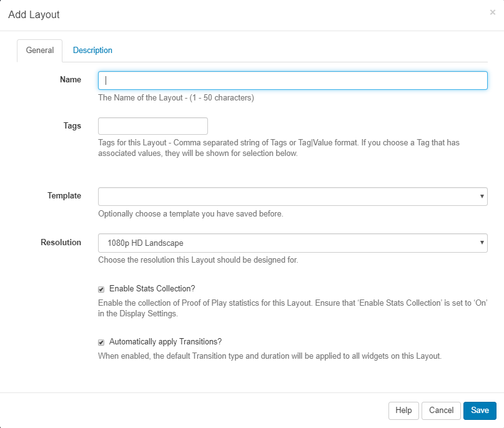
Task: Click the bold Tags field label
Action: pyautogui.click(x=72, y=126)
